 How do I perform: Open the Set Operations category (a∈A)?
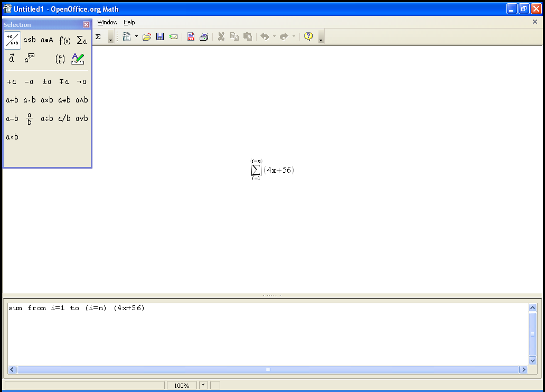tap(47, 40)
